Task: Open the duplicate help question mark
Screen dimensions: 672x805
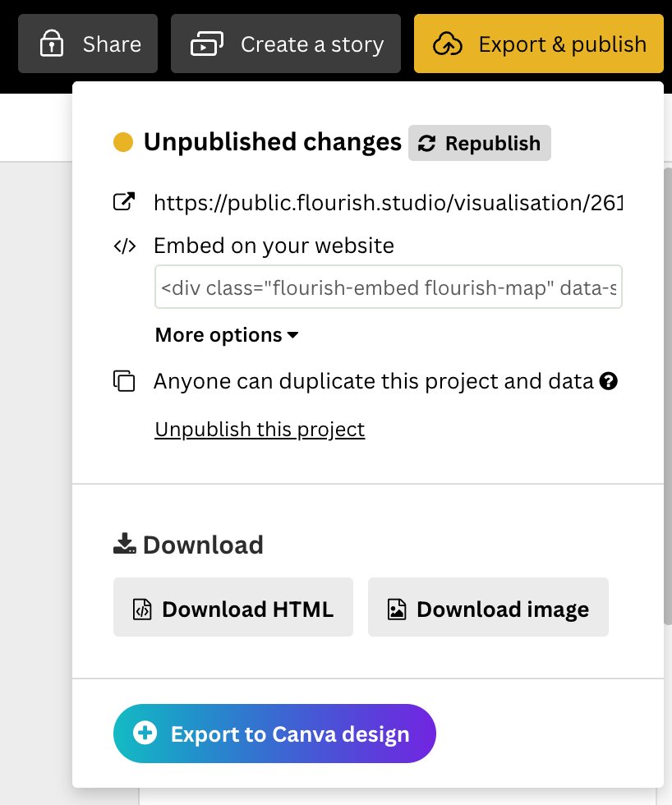Action: click(x=609, y=381)
